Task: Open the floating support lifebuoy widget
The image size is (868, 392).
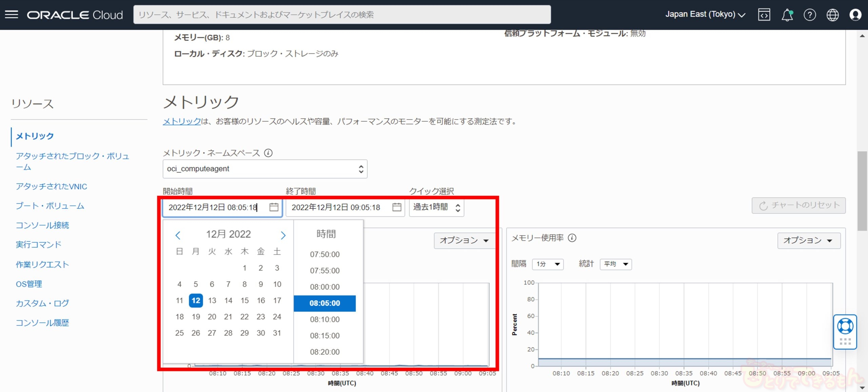Action: 845,327
